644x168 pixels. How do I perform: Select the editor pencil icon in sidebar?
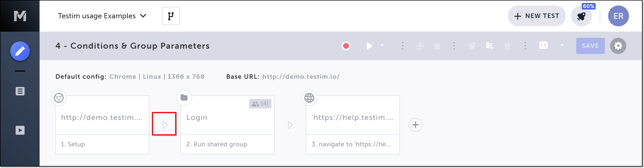pyautogui.click(x=20, y=51)
